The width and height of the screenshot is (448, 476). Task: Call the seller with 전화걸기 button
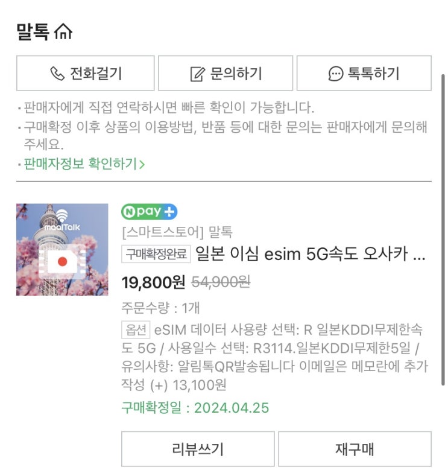pyautogui.click(x=86, y=73)
